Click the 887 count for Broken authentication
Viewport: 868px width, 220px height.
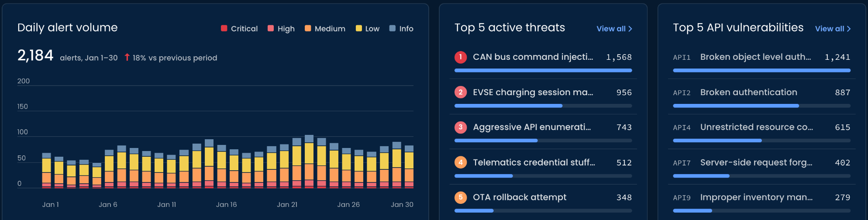point(842,93)
